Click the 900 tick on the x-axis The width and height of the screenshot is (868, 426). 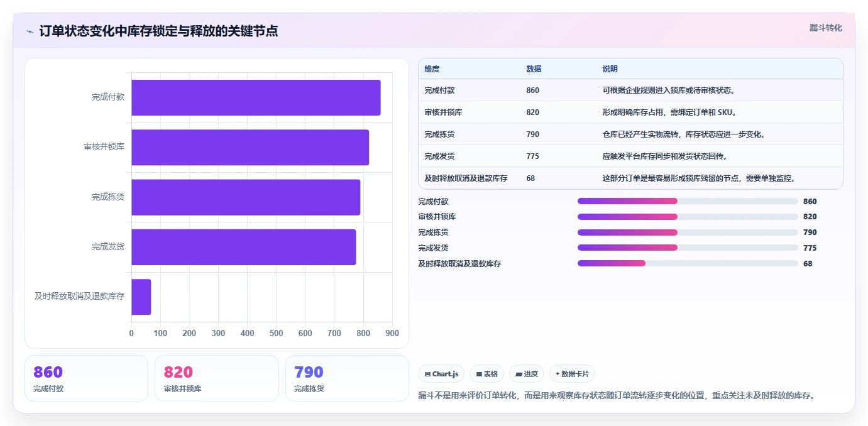[x=392, y=334]
